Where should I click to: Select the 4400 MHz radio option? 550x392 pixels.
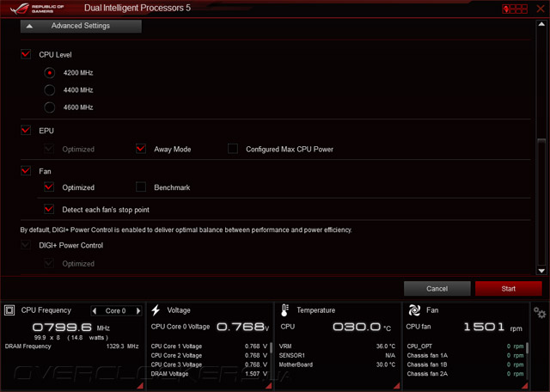click(50, 90)
